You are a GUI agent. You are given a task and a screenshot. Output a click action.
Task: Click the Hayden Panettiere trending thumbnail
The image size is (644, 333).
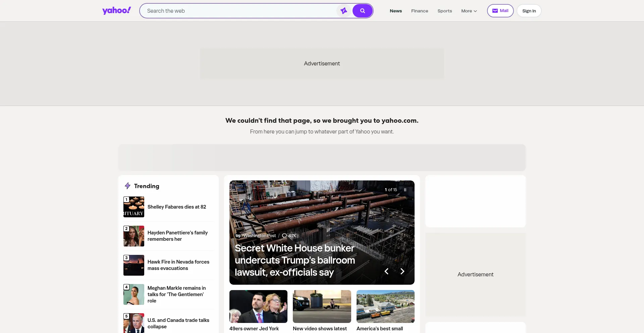pyautogui.click(x=134, y=236)
